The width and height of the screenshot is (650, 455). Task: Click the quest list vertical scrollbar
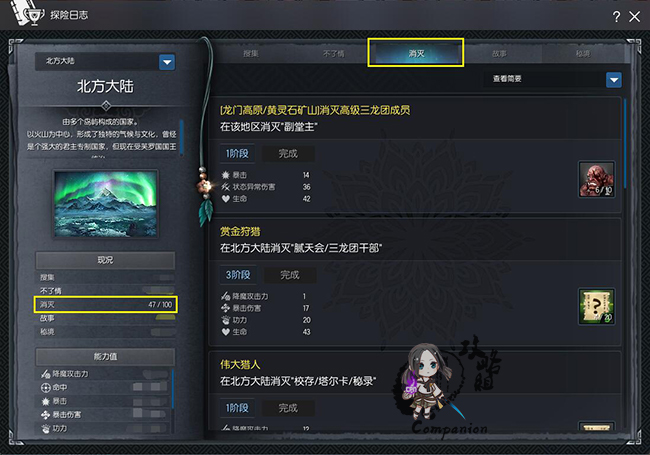(626, 145)
